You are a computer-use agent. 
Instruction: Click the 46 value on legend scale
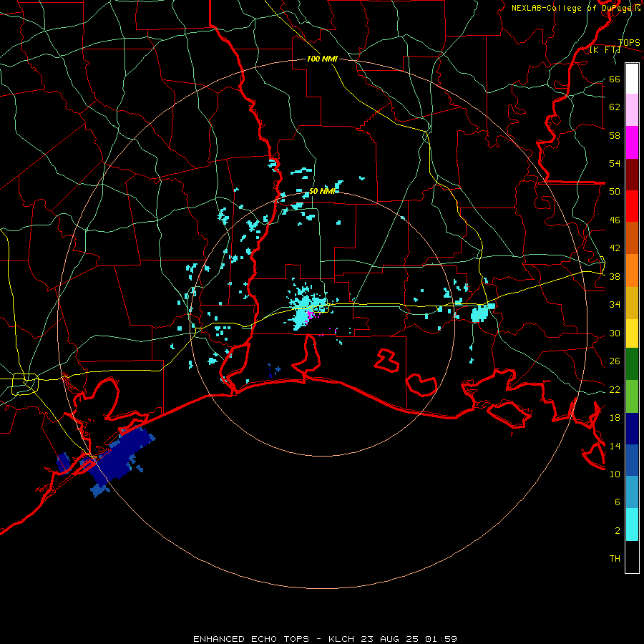[615, 220]
